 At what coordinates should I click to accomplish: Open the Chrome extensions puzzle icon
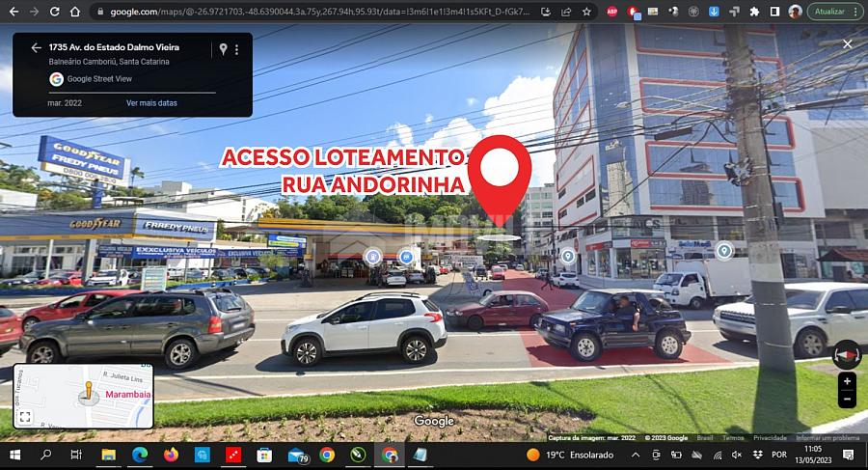point(754,12)
